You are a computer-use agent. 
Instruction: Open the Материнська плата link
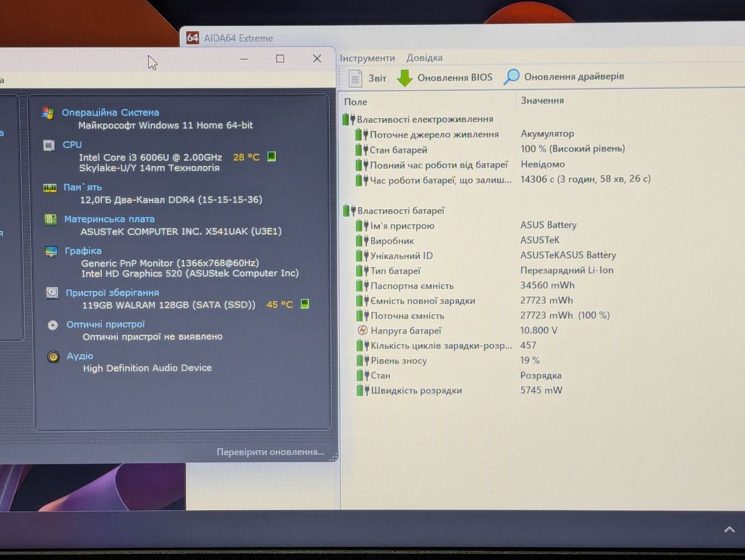tap(109, 219)
